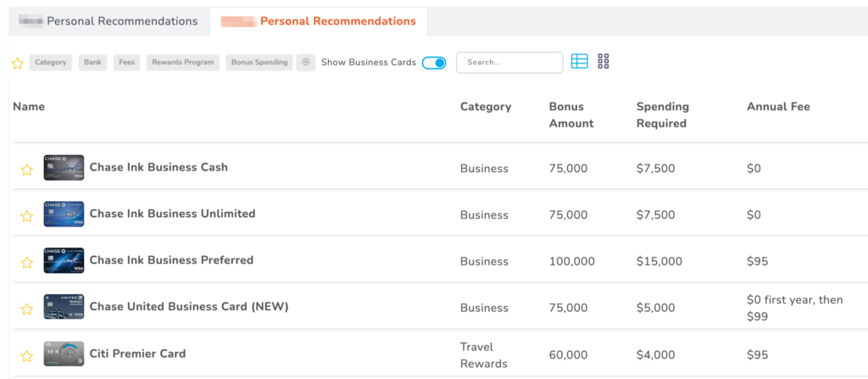Open the Category filter dropdown
Image resolution: width=868 pixels, height=379 pixels.
(51, 62)
